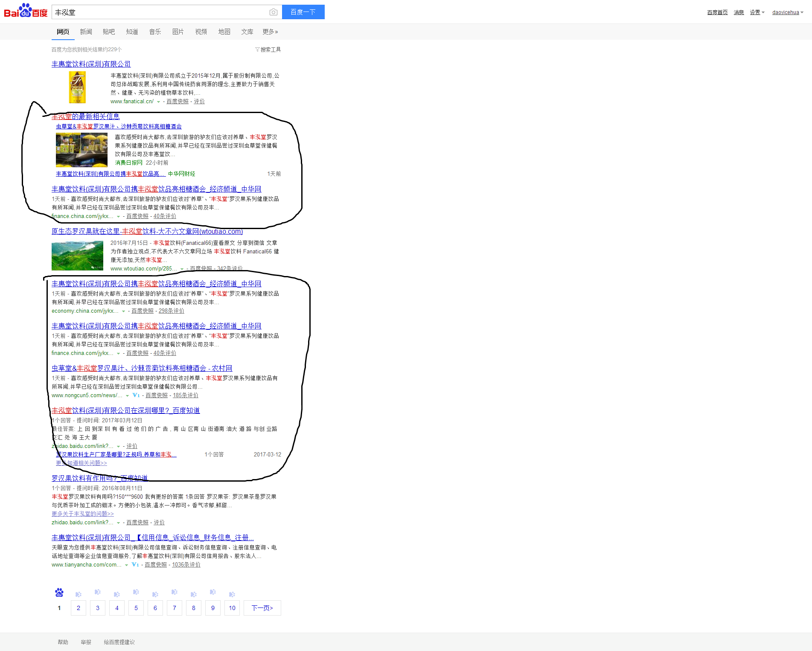The image size is (812, 651).
Task: Open the 1036条评价 reviews link
Action: click(x=186, y=565)
